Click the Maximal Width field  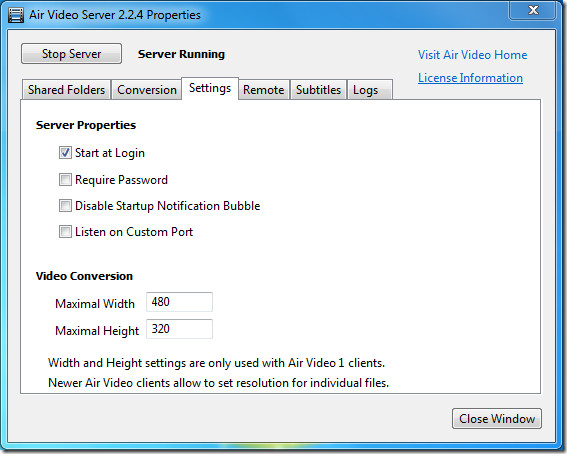(179, 302)
